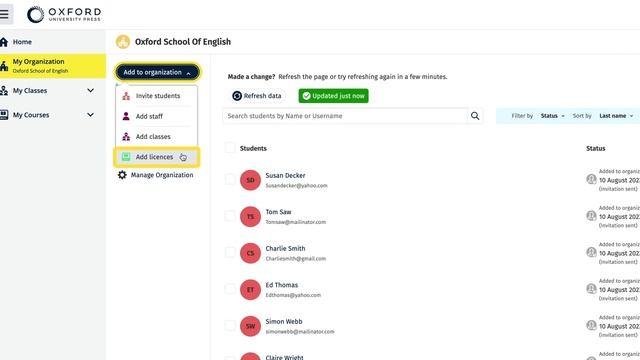Select Add licences from the menu
Image resolution: width=640 pixels, height=360 pixels.
(157, 157)
